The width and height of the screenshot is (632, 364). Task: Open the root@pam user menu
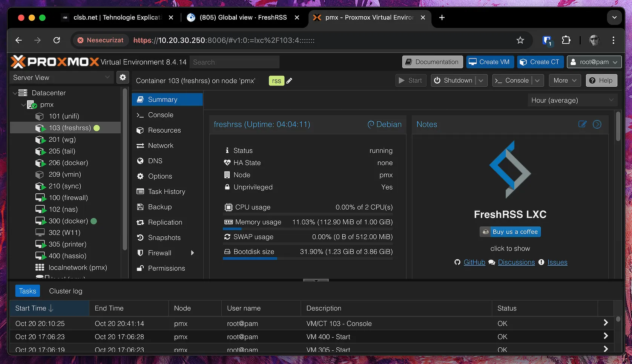594,62
